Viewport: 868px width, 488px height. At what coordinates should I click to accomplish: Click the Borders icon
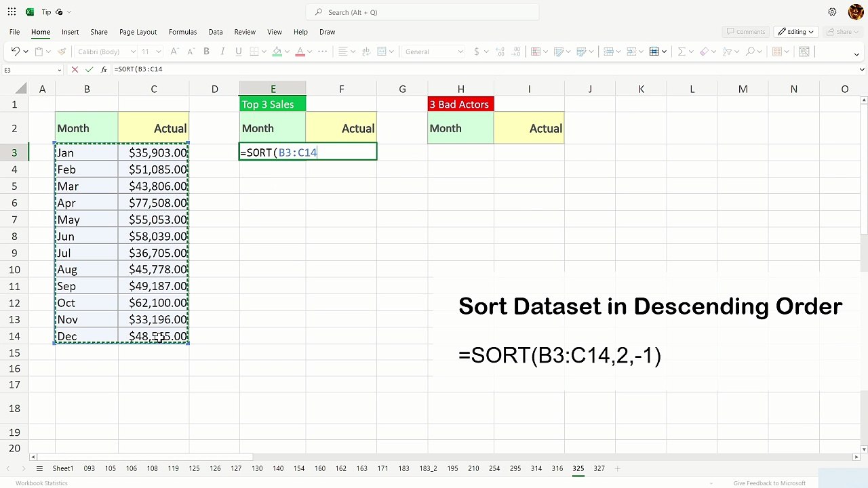[254, 52]
